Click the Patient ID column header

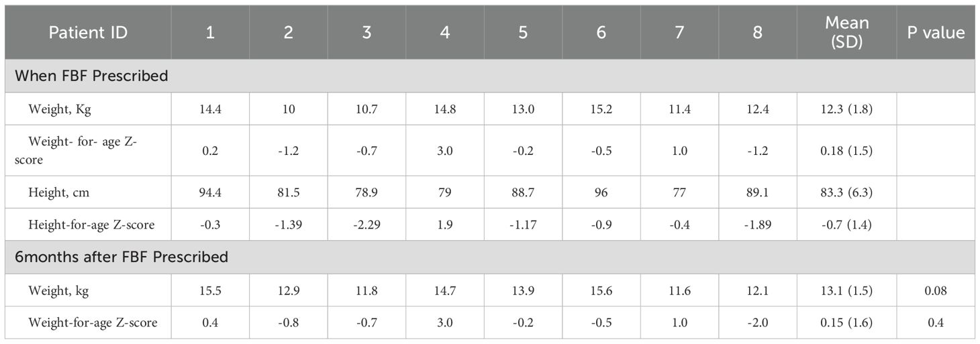click(x=88, y=33)
